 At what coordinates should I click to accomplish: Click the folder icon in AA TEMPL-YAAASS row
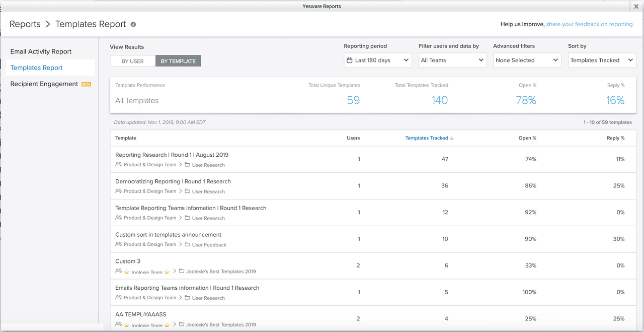tap(182, 324)
